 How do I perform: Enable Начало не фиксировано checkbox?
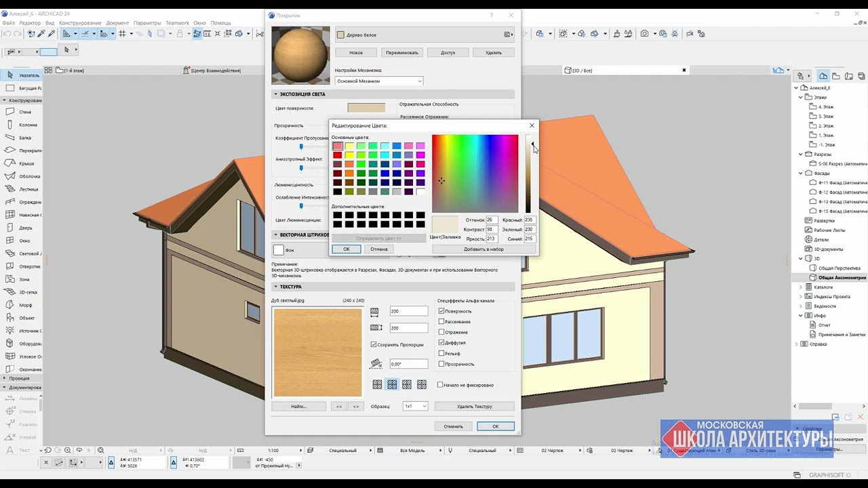(x=440, y=385)
